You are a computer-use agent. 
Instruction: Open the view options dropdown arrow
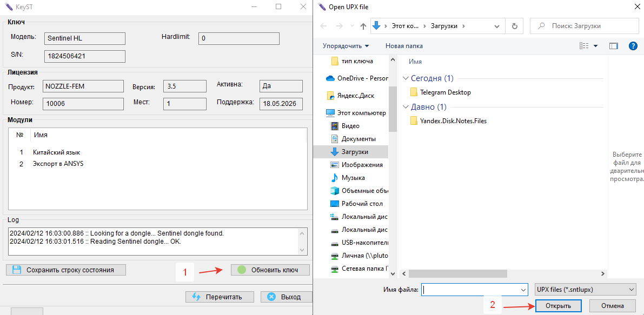point(595,46)
